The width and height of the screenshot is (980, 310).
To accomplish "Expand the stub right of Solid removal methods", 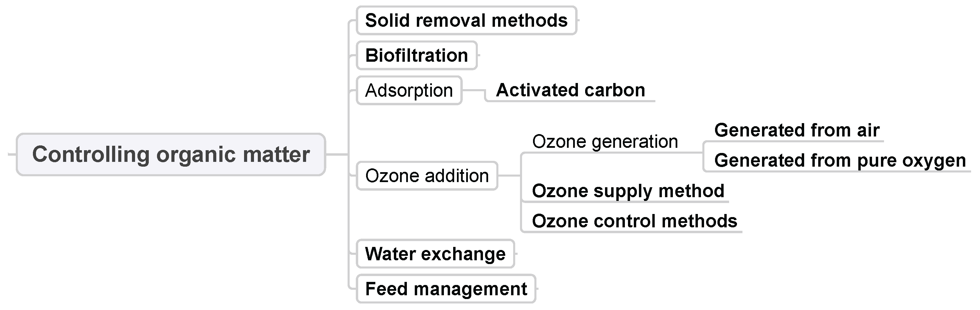I will 579,21.
